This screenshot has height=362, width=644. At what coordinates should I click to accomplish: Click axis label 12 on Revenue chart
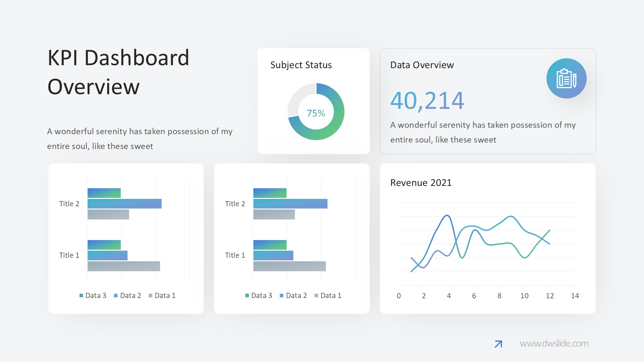point(550,296)
